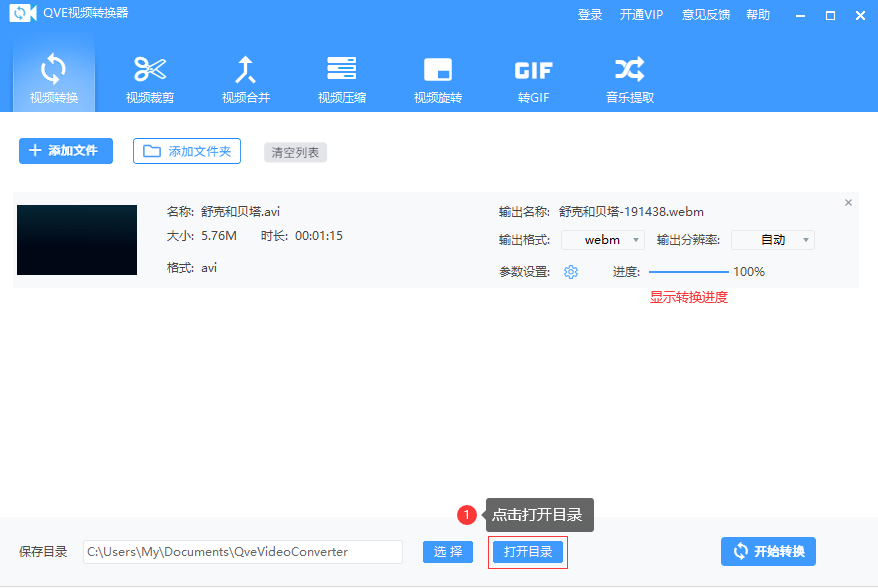Maximize the QVE window

[x=830, y=16]
